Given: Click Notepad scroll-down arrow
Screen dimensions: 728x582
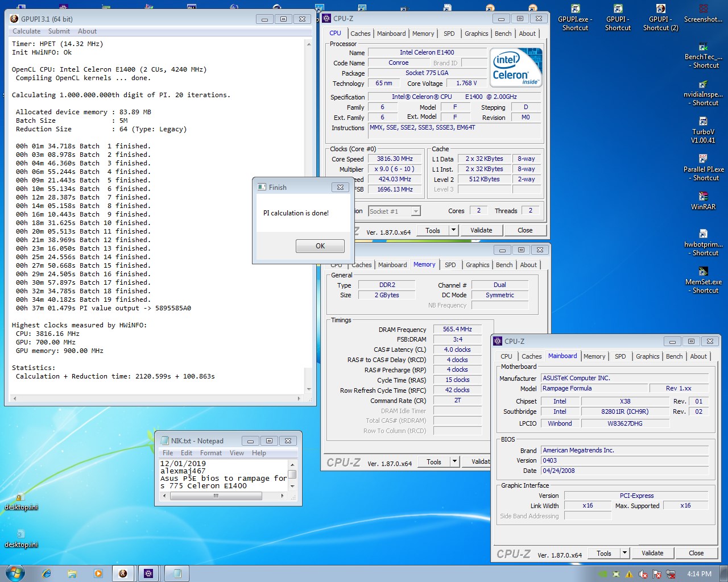Looking at the screenshot, I should [292, 487].
